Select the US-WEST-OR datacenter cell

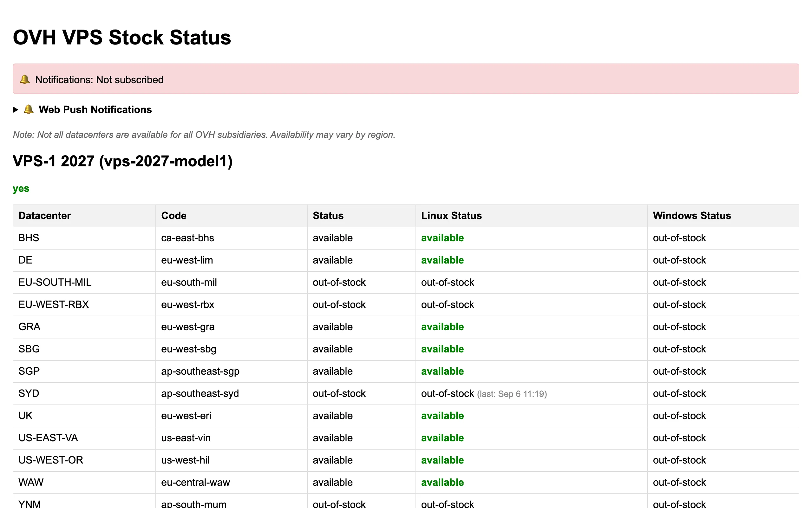(x=84, y=460)
